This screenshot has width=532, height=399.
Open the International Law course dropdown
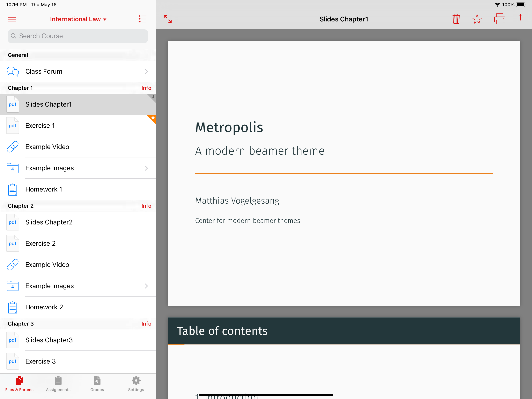point(78,19)
